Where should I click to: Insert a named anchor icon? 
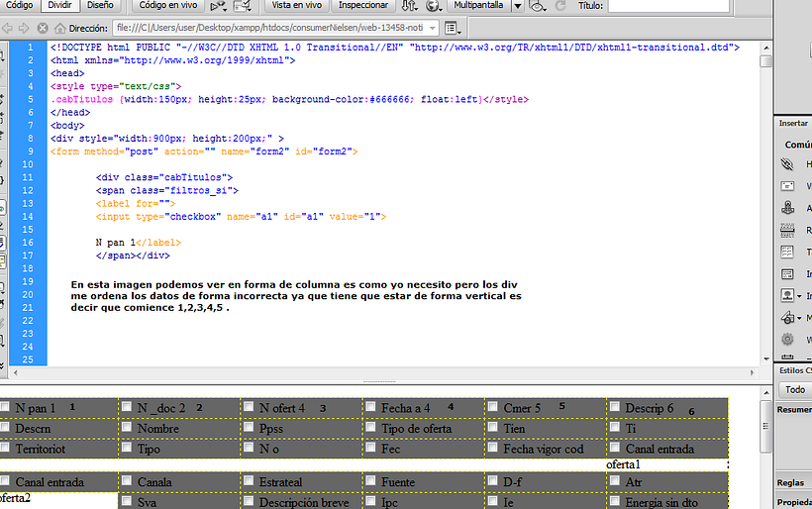click(x=787, y=208)
